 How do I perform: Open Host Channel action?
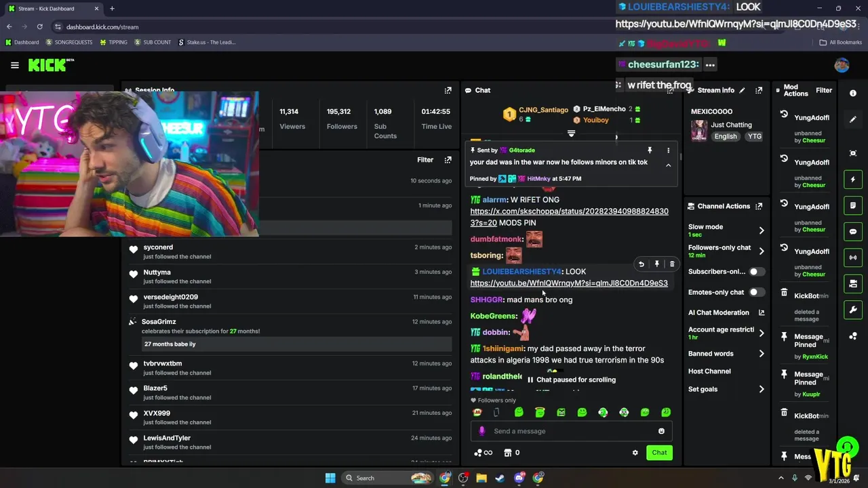pos(709,371)
